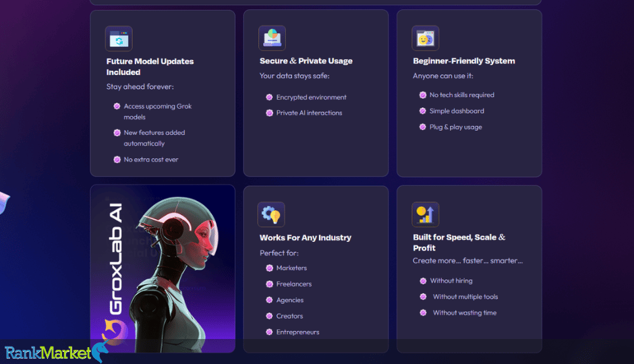Click the text Plug & play usage
634x364 pixels.
point(456,127)
